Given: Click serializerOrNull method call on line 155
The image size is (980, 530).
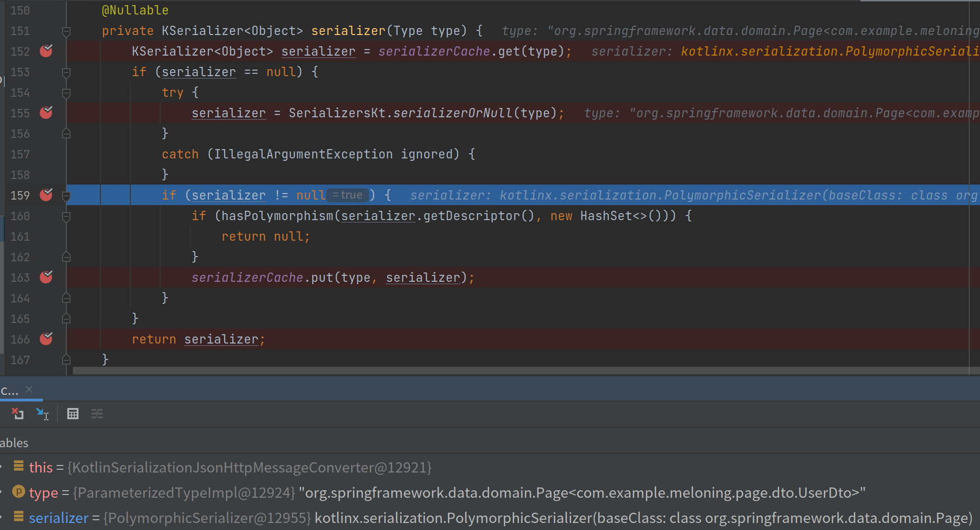Looking at the screenshot, I should click(x=453, y=113).
